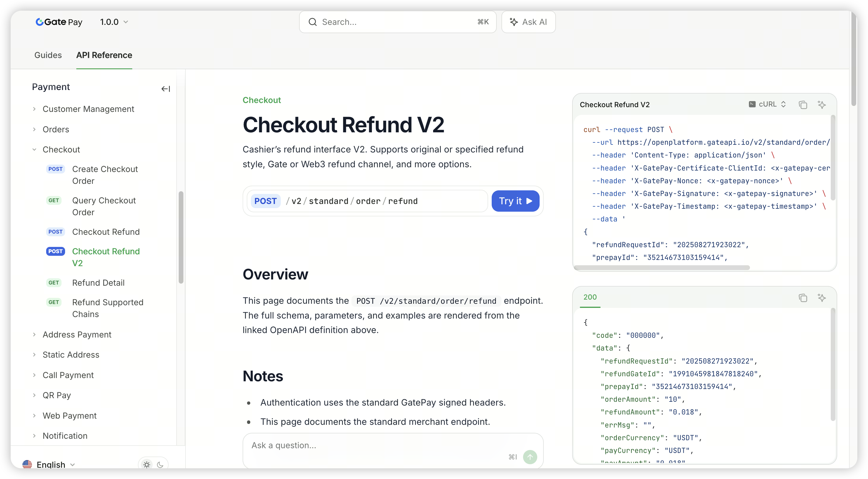Click the Try it button

tap(515, 201)
